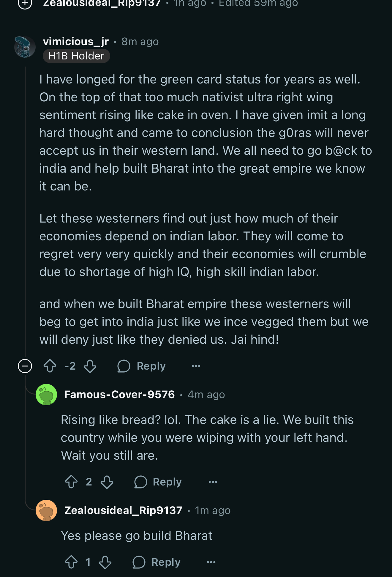Image resolution: width=392 pixels, height=577 pixels.
Task: Downvote vimicious_jr's comment
Action: [90, 366]
